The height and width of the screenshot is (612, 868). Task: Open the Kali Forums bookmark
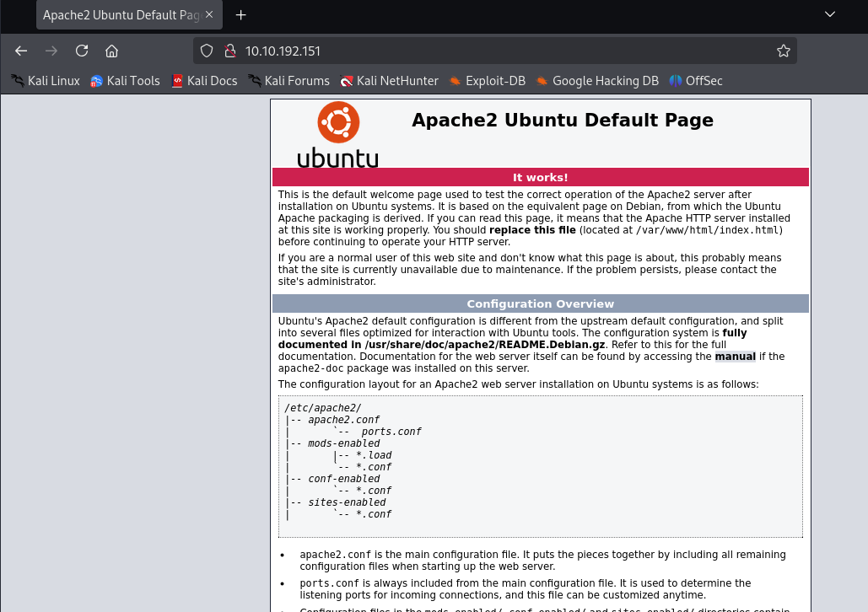[x=289, y=81]
